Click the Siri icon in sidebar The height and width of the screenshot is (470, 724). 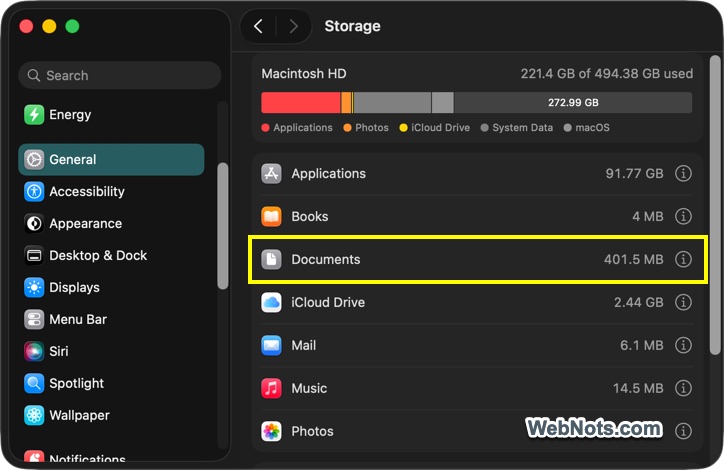click(34, 351)
